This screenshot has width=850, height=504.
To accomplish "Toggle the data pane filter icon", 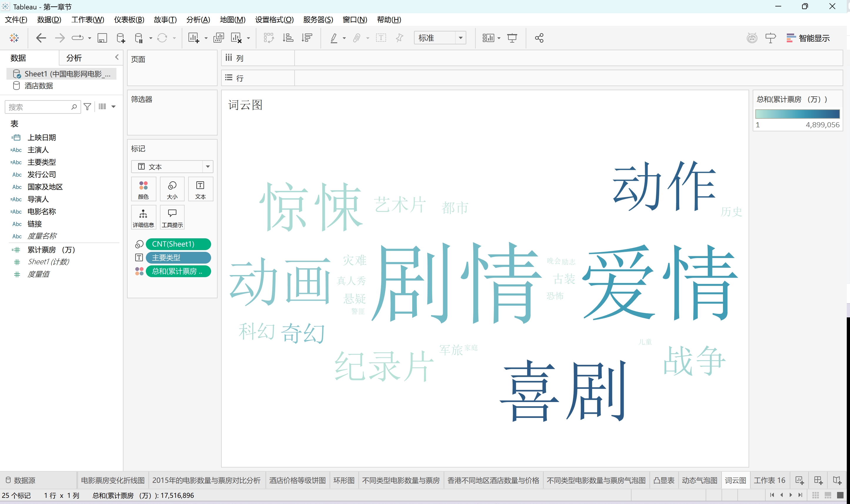I will click(x=87, y=107).
